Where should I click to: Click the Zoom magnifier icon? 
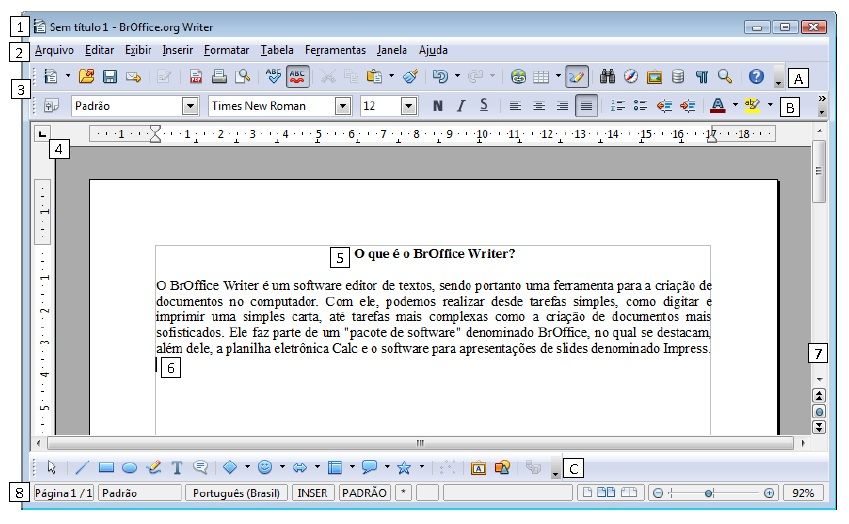click(x=725, y=76)
